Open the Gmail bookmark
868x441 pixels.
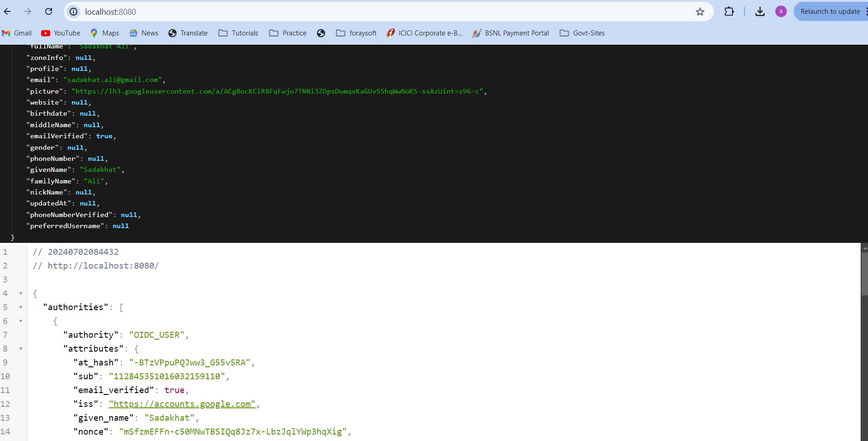point(17,33)
